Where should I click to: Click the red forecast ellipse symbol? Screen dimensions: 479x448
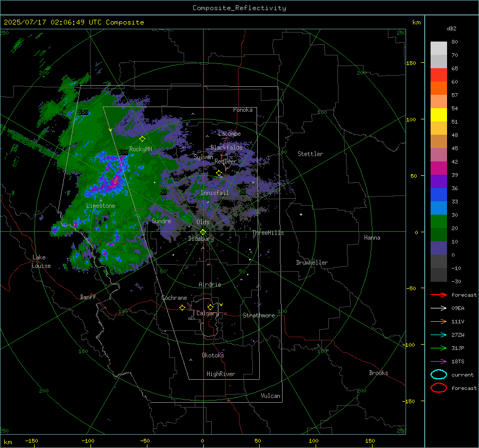click(x=439, y=388)
